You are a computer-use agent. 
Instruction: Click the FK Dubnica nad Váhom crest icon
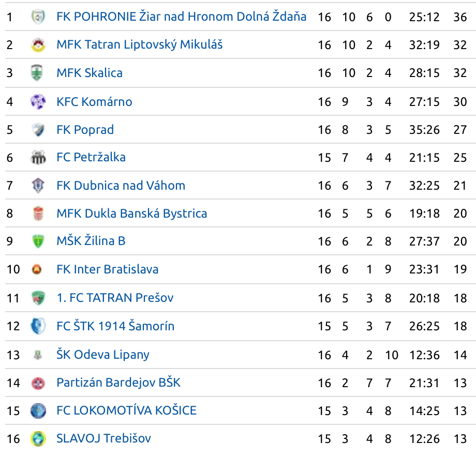[x=38, y=186]
